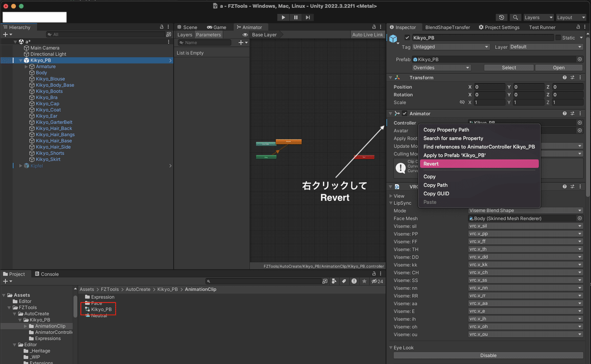
Task: Toggle the Animator component enabled checkbox
Action: pos(405,113)
